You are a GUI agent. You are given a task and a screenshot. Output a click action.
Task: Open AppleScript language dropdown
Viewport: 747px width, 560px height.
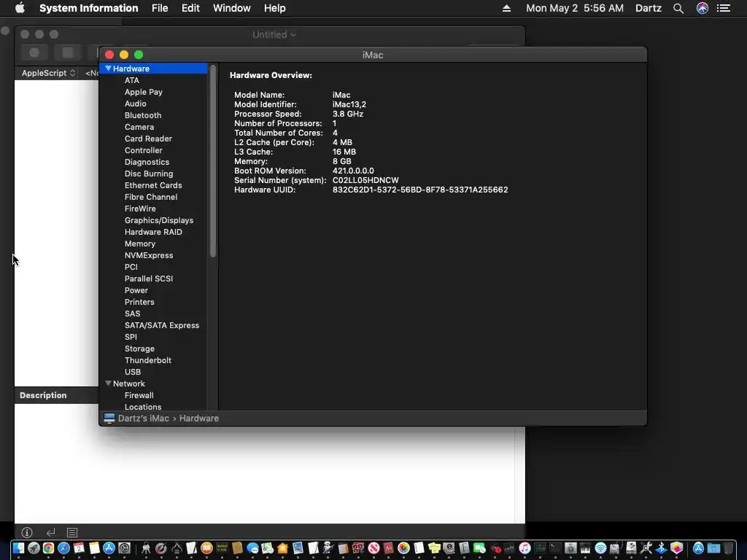48,73
